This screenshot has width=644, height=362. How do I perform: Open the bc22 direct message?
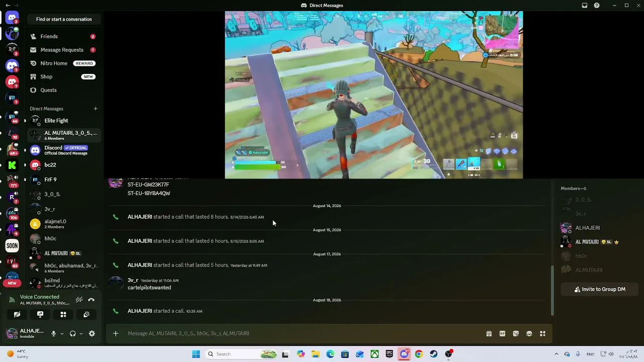coord(63,165)
